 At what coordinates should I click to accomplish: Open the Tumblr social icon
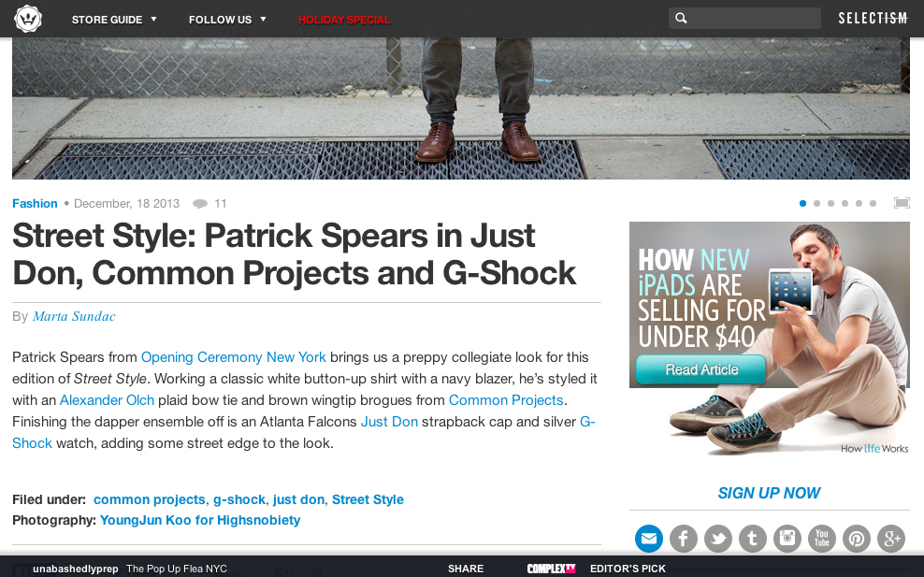[753, 538]
